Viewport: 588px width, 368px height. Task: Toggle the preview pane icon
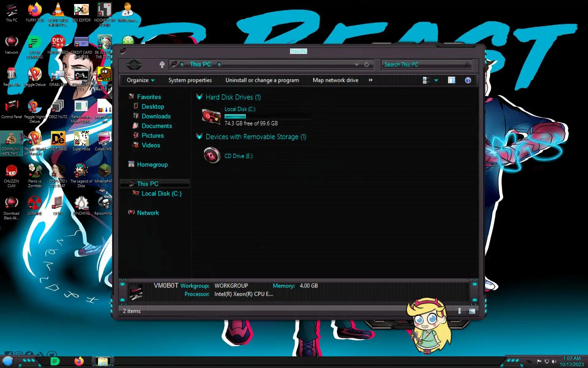point(451,80)
